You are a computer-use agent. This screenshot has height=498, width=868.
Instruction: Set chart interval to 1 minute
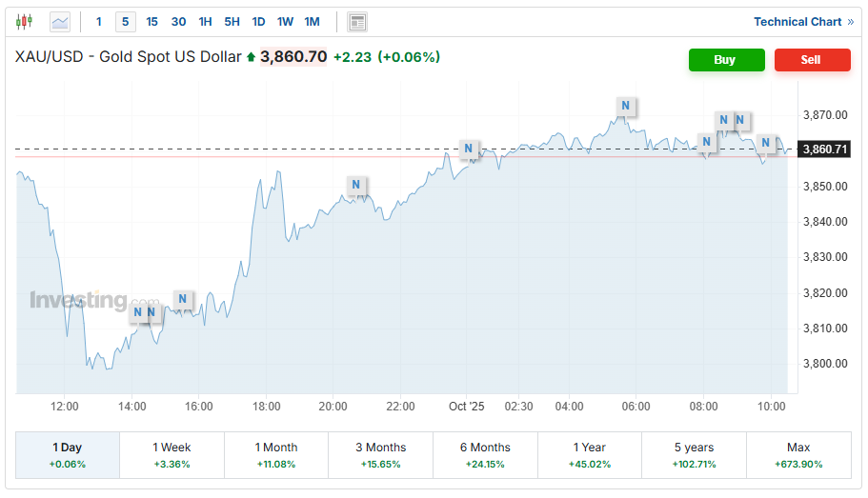pyautogui.click(x=98, y=21)
